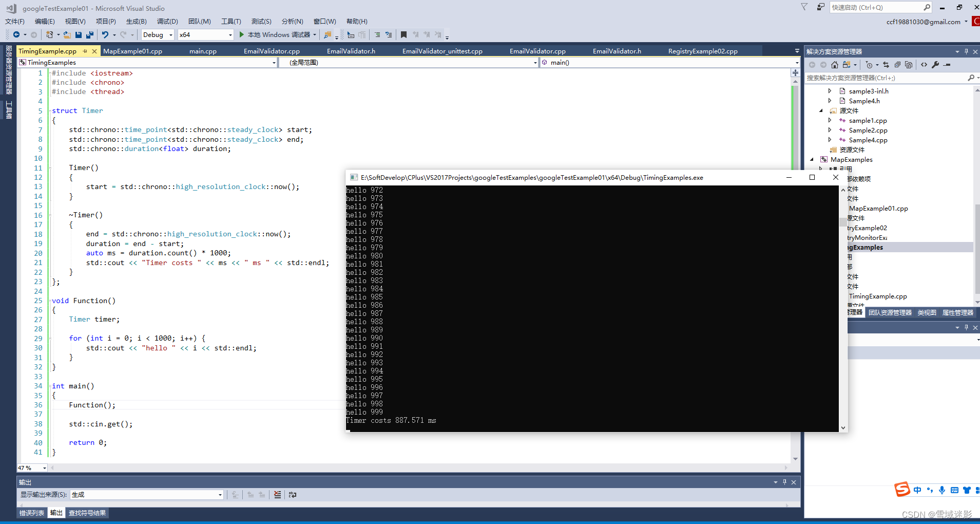
Task: Open the main() member dropdown
Action: click(x=669, y=62)
